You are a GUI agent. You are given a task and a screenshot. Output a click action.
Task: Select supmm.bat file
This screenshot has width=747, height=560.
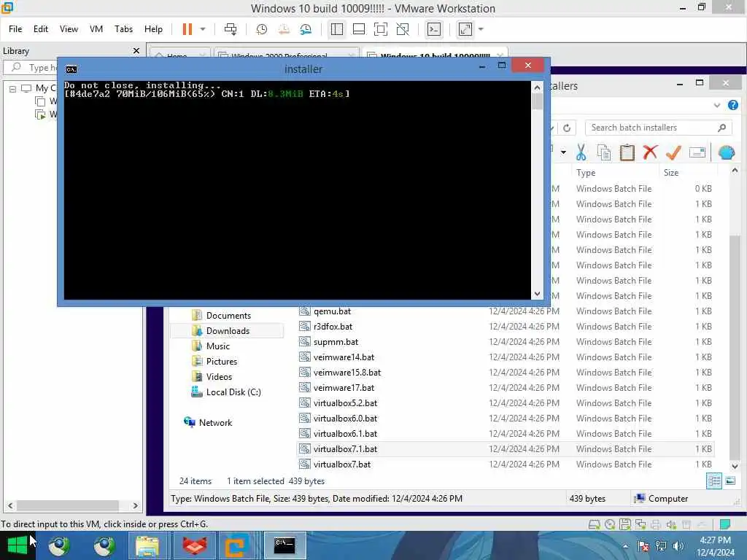(336, 342)
